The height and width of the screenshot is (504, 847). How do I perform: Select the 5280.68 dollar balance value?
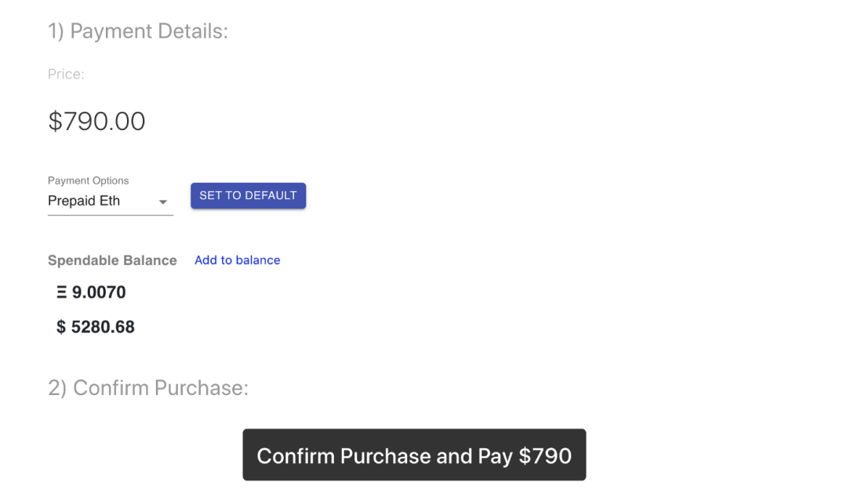pyautogui.click(x=103, y=328)
